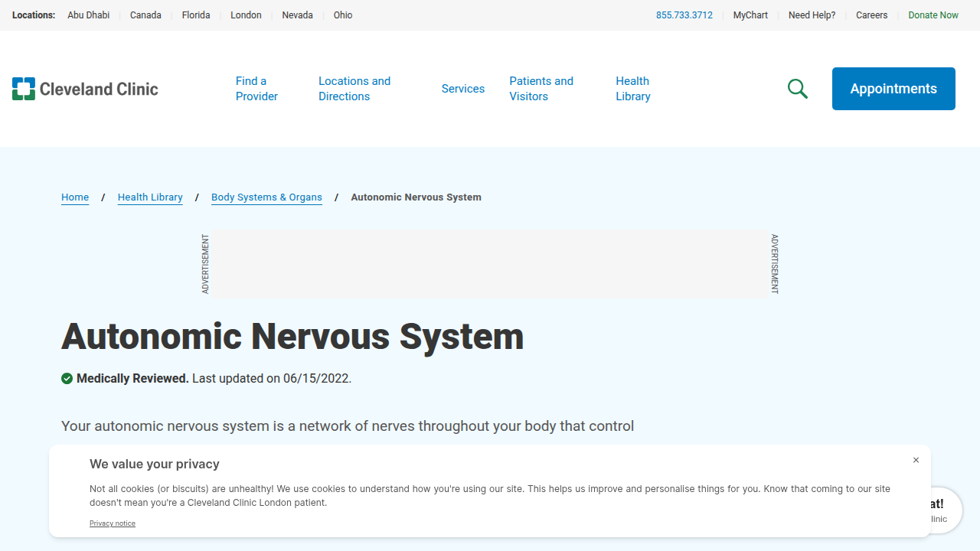
Task: Open the search magnifier icon
Action: (x=798, y=89)
